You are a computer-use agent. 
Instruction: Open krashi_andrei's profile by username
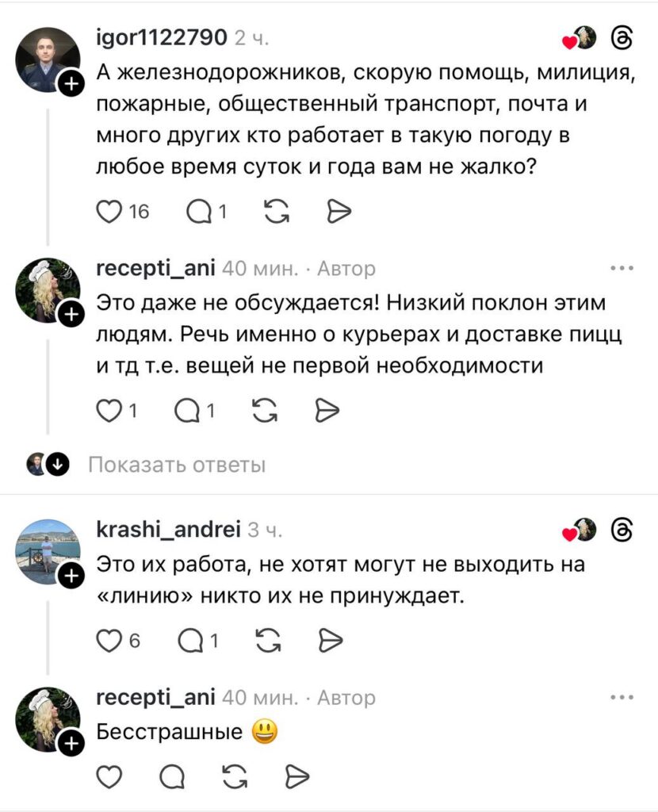[168, 530]
